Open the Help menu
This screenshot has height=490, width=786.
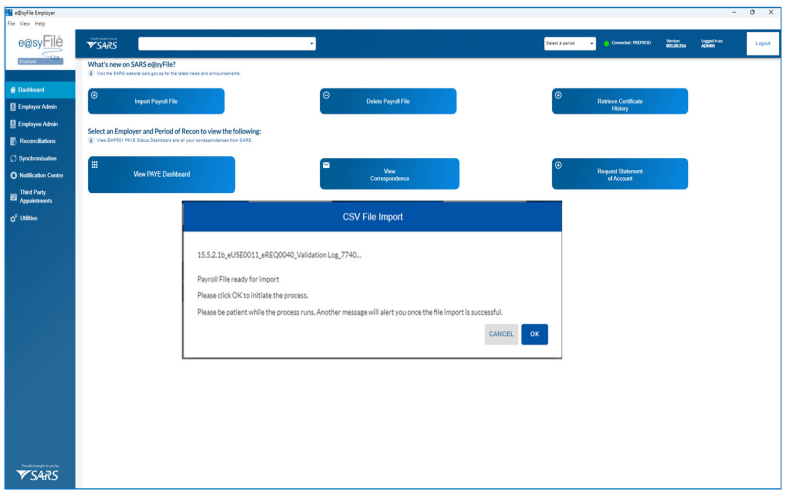tap(40, 23)
